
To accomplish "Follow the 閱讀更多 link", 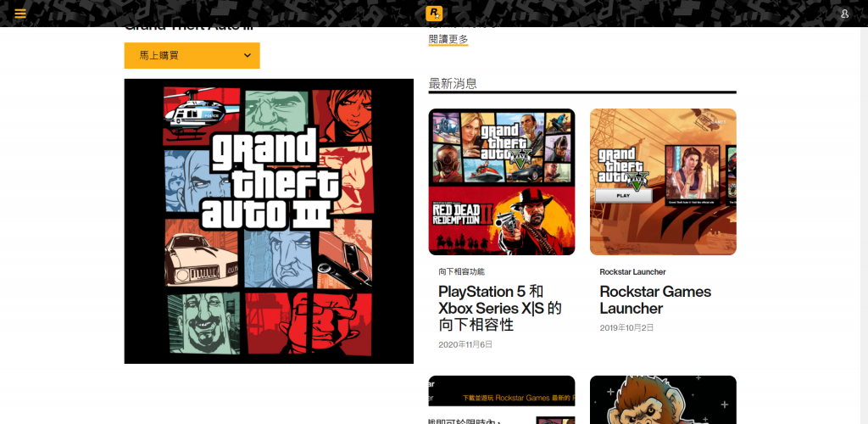I will (x=448, y=40).
